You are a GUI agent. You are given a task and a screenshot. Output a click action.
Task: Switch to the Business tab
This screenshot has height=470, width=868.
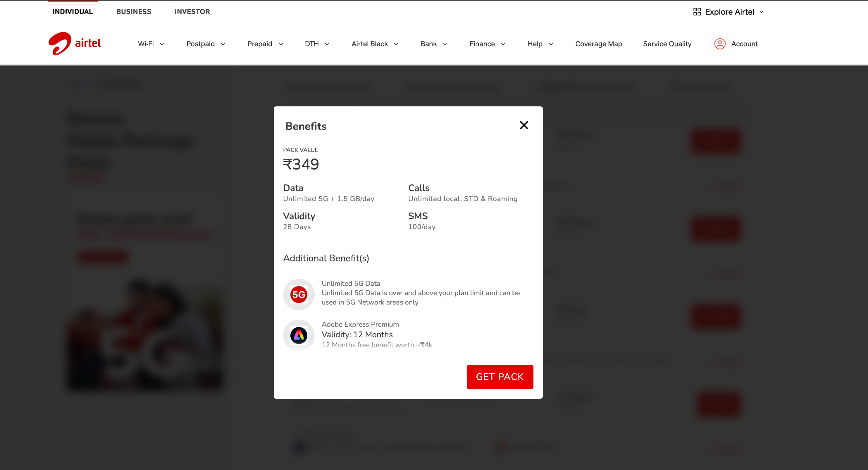click(134, 12)
